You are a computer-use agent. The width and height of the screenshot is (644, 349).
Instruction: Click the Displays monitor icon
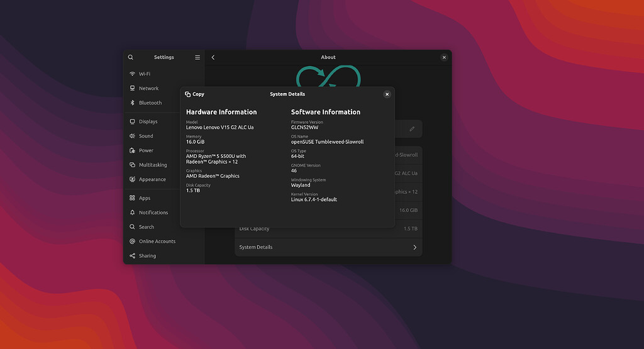coord(133,121)
